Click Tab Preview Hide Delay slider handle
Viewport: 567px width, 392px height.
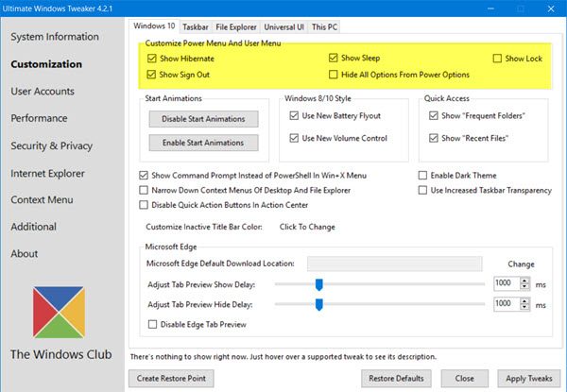[319, 304]
